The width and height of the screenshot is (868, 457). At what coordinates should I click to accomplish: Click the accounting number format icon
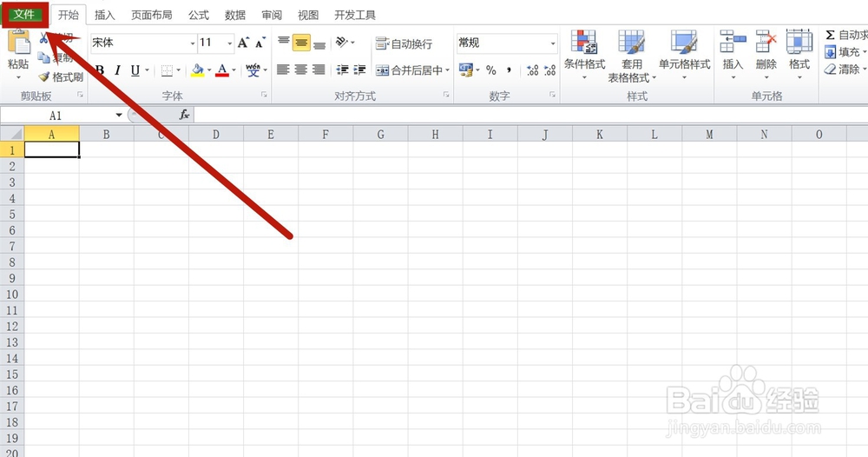(x=465, y=70)
